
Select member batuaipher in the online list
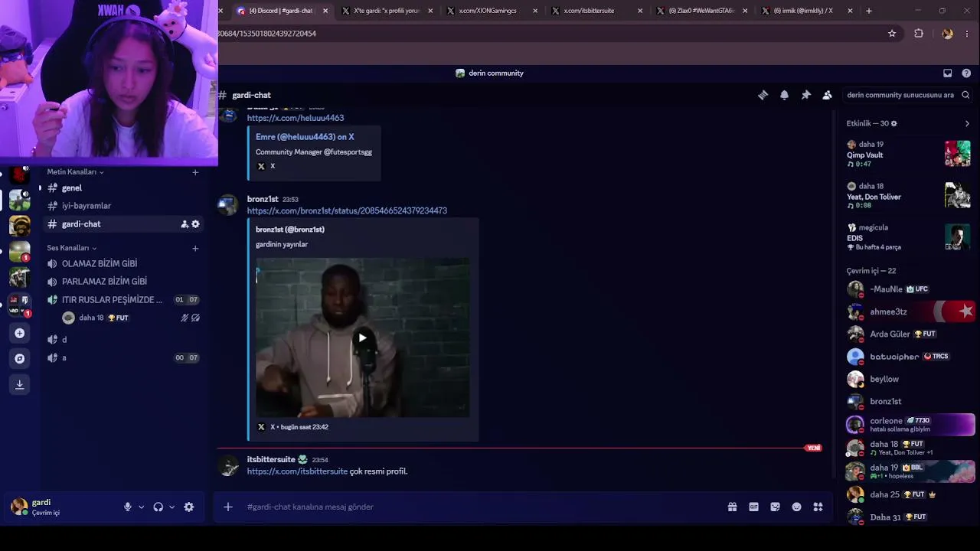909,357
